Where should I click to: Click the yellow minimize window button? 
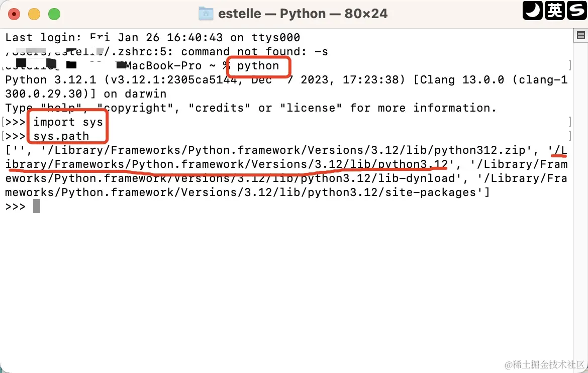click(34, 14)
